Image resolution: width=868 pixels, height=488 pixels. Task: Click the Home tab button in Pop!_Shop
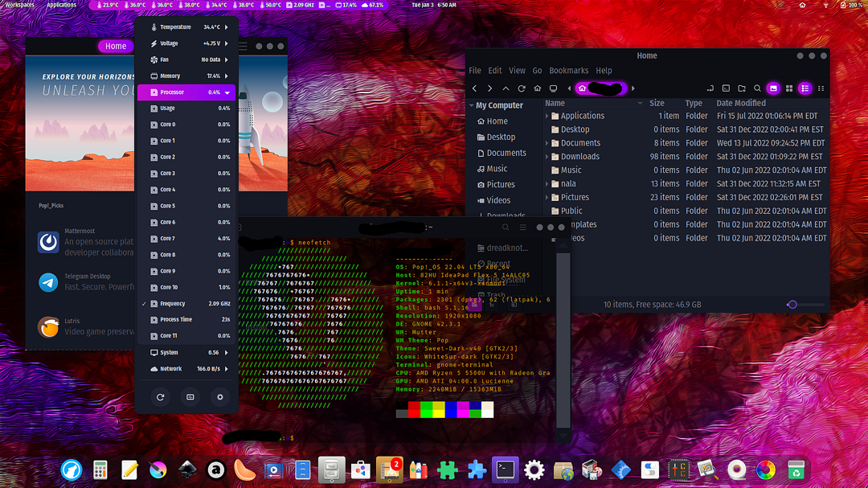pos(116,46)
